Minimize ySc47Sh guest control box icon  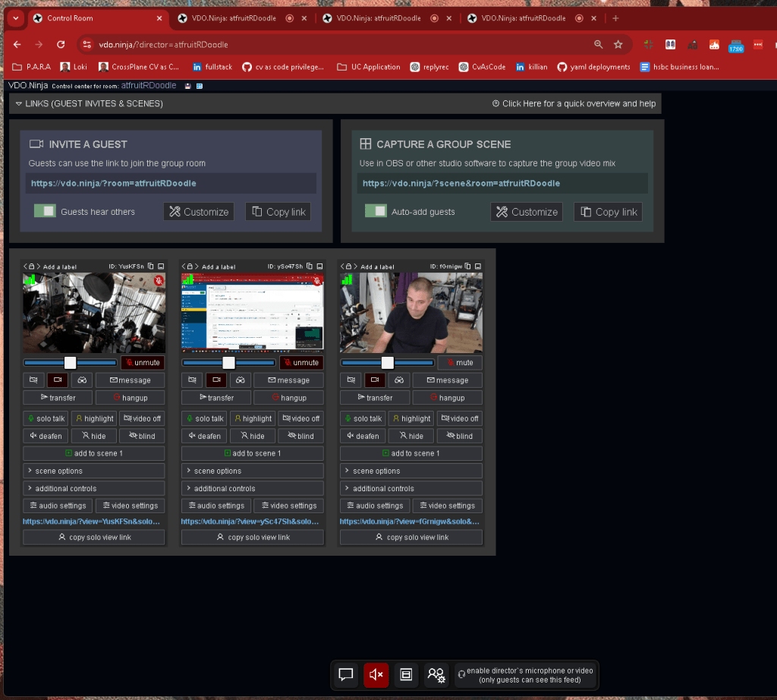click(x=319, y=266)
